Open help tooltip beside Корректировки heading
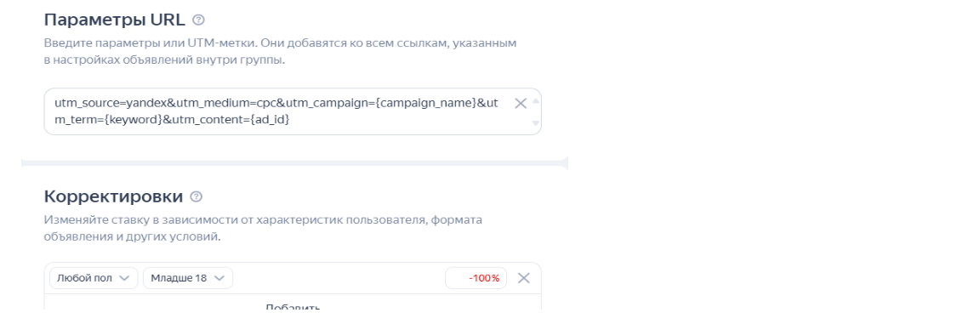Viewport: 980px width, 324px height. (x=197, y=196)
